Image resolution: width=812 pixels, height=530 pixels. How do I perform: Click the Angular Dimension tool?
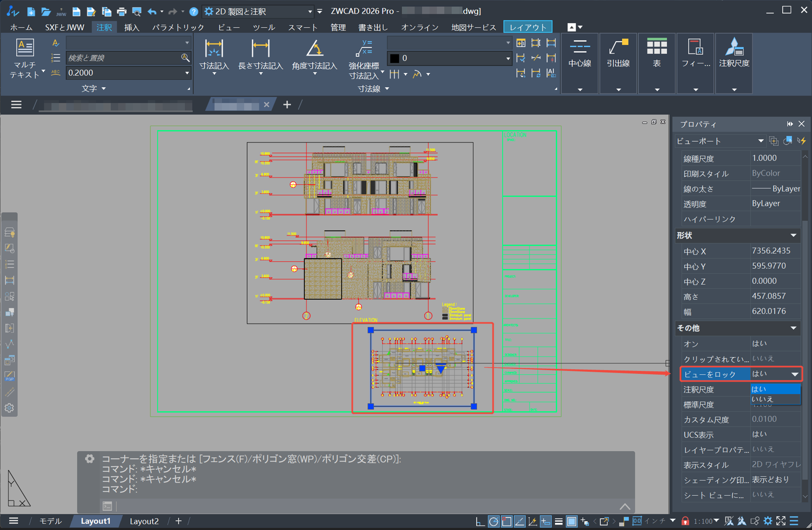pyautogui.click(x=315, y=49)
